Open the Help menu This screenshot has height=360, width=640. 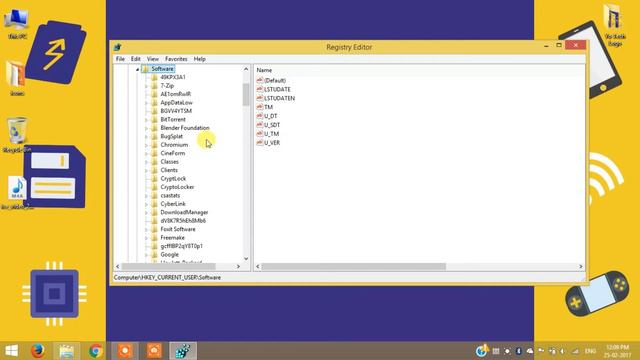click(x=200, y=59)
